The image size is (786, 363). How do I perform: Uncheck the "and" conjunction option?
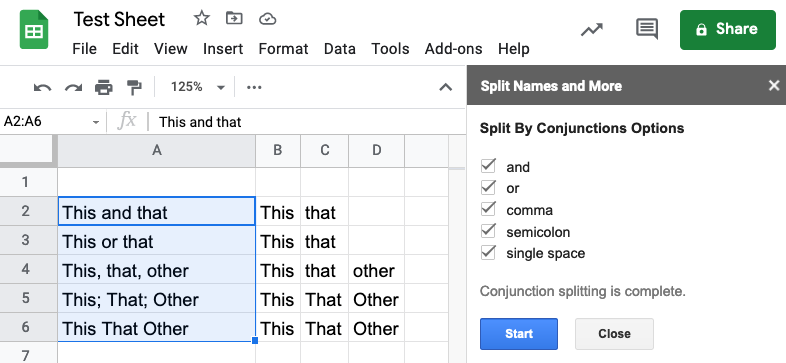pos(488,166)
